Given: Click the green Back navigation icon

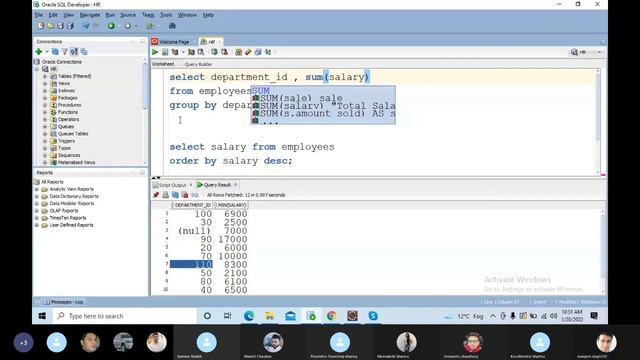Looking at the screenshot, I should (111, 26).
